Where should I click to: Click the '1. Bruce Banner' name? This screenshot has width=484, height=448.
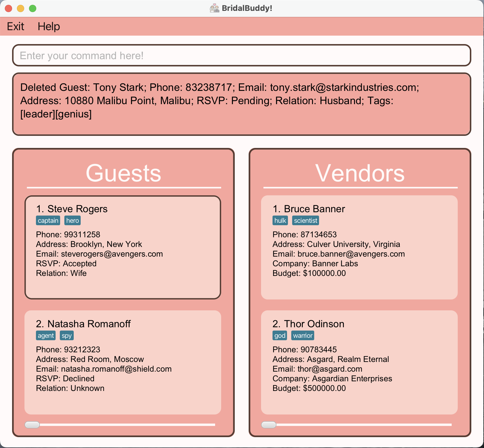(309, 209)
